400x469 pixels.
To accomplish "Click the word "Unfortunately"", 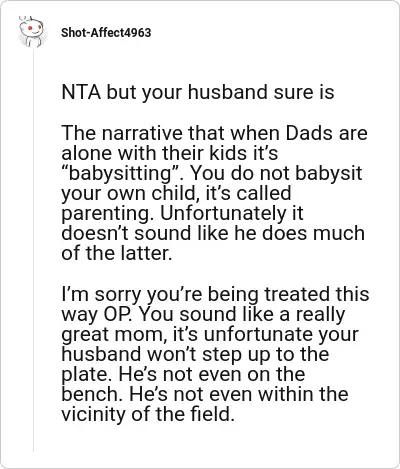I will [x=223, y=213].
